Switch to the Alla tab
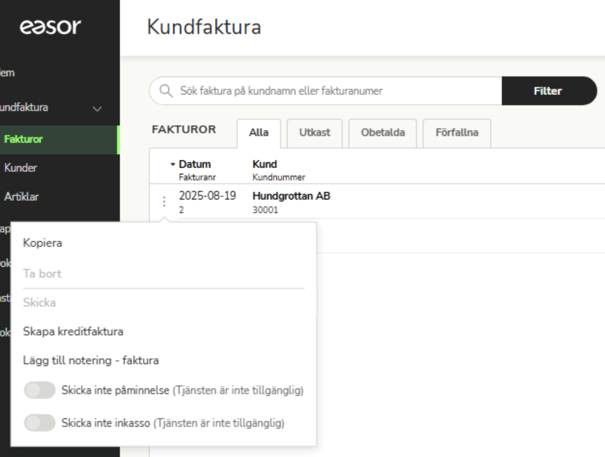 (259, 133)
